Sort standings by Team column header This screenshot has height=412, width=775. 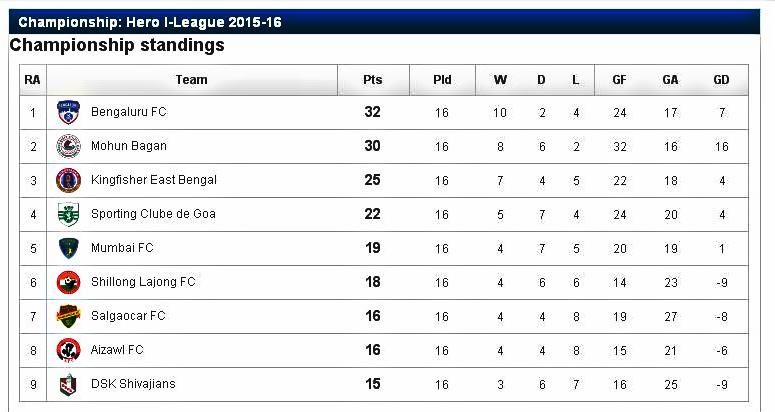[191, 80]
